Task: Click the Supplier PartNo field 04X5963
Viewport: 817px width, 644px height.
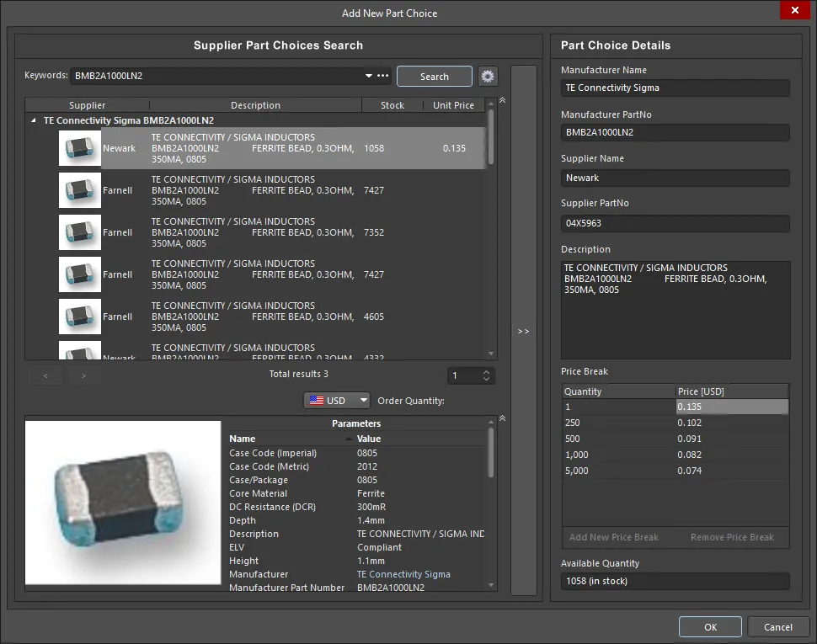Action: coord(675,223)
